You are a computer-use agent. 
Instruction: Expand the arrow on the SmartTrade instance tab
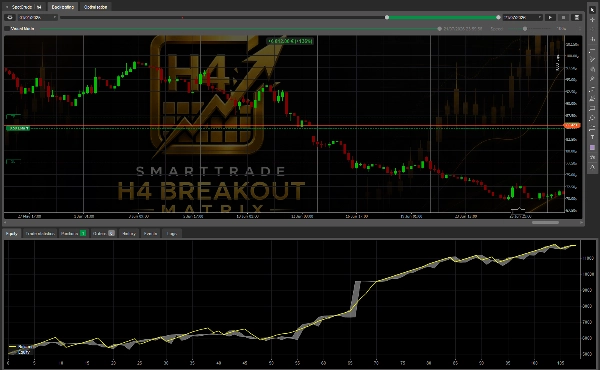coord(7,7)
